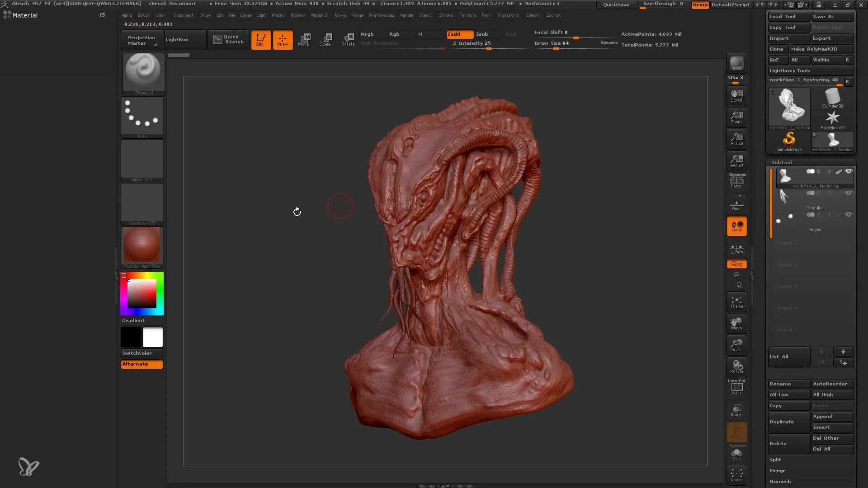The image size is (868, 488).
Task: Hide the Tentakel subtool with eye
Action: tap(849, 193)
